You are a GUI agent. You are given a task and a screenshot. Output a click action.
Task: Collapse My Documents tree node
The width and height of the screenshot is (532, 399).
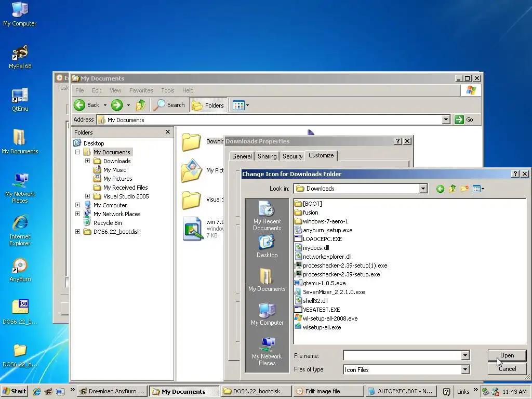point(78,152)
